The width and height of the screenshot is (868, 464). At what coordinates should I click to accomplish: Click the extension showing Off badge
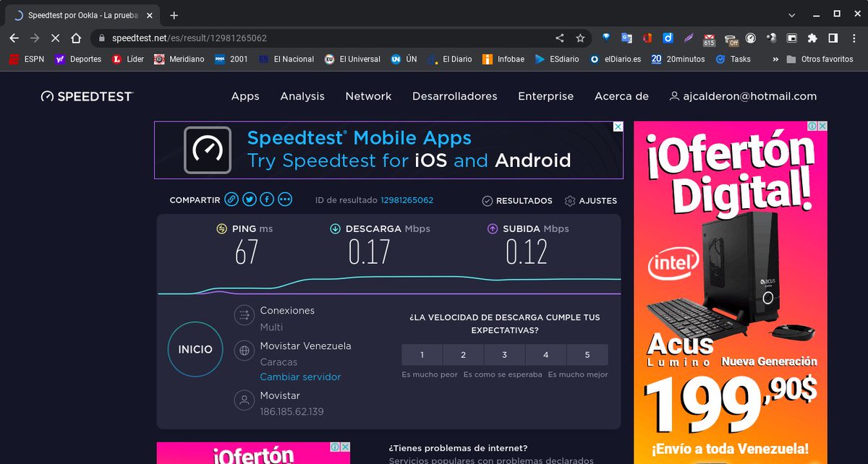(x=729, y=38)
